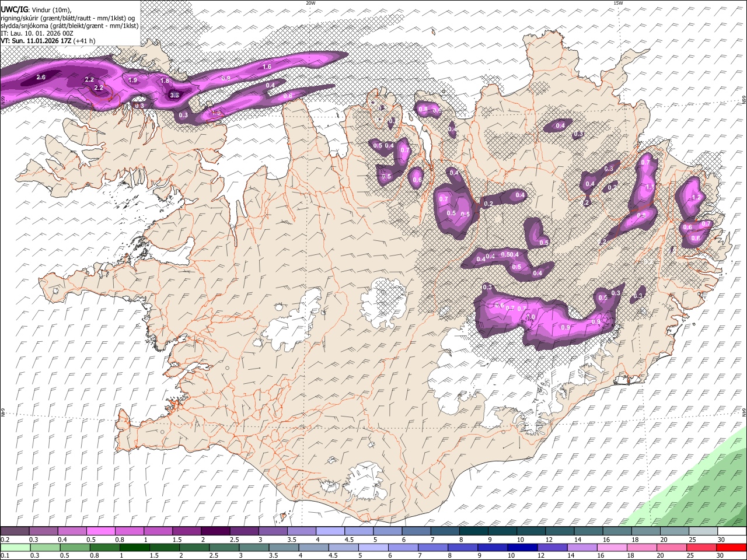The image size is (747, 560).
Task: Click the '1.2' snowfall value in the east
Action: (696, 198)
